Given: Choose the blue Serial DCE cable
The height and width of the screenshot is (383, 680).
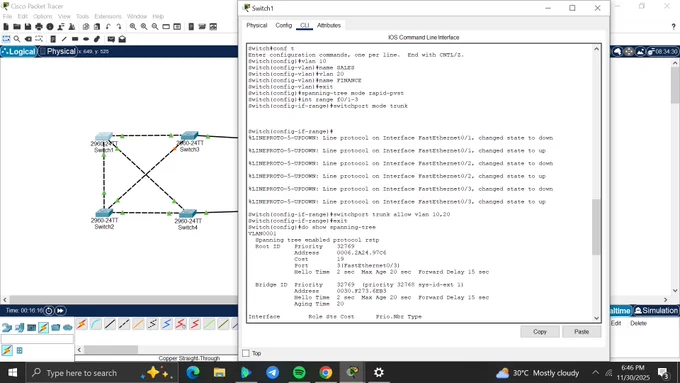Looking at the screenshot, I should tap(167, 324).
